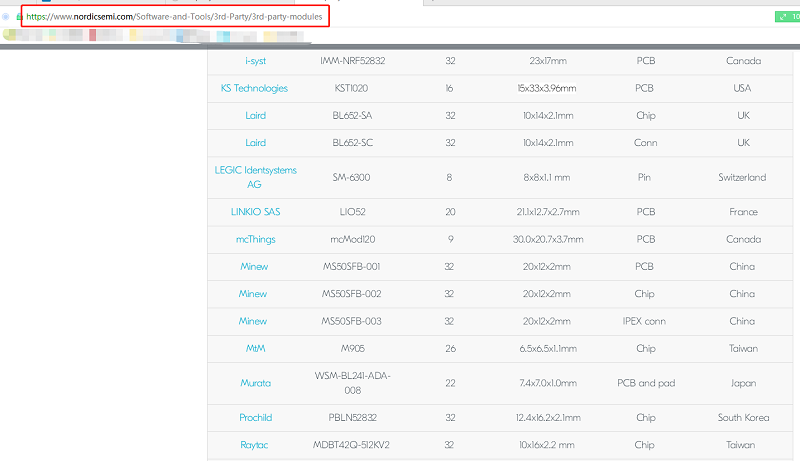Open the mcThings manufacturer link

coord(255,239)
